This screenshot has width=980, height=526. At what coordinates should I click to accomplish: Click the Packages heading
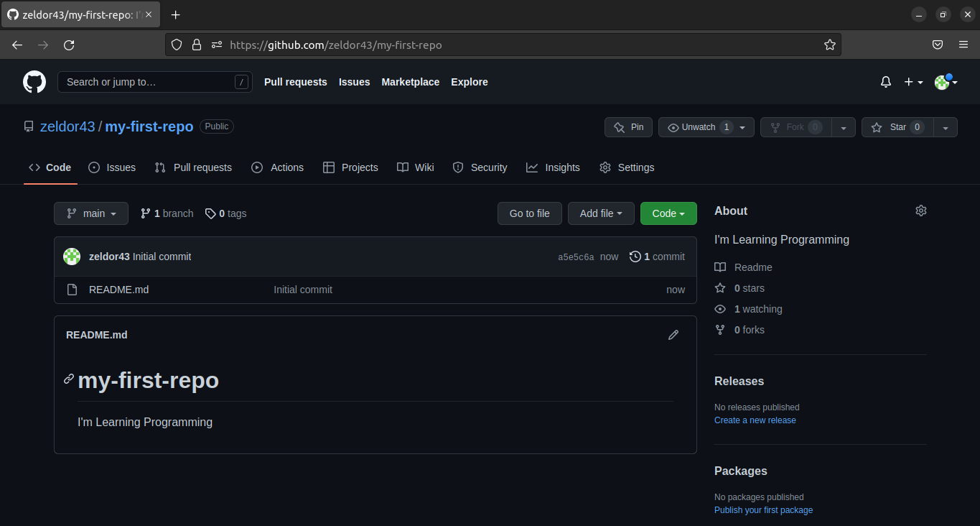(741, 471)
